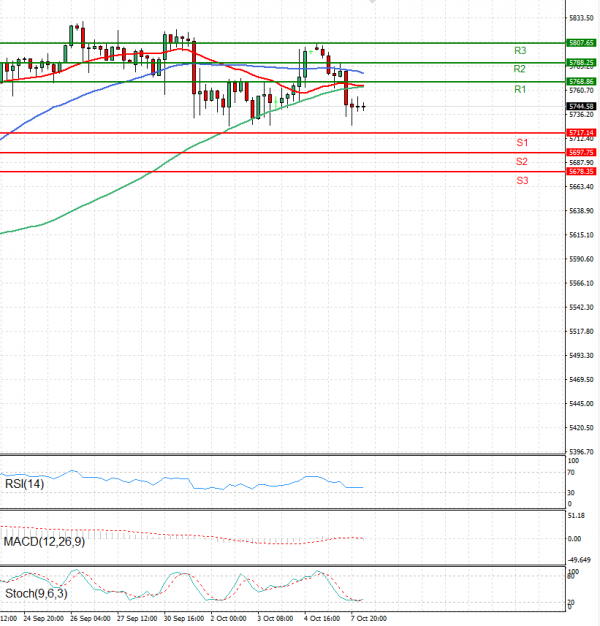Click the 5615.10 price axis value

(x=581, y=235)
